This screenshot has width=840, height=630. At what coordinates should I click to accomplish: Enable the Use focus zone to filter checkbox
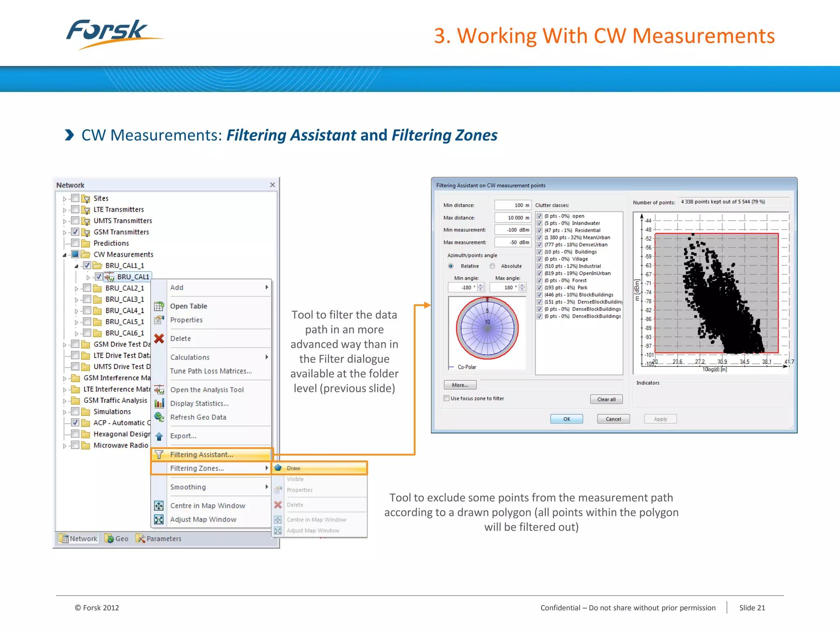(x=447, y=398)
